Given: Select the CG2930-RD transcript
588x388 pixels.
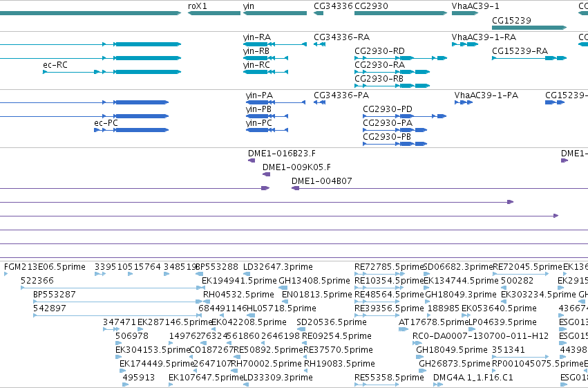Looking at the screenshot, I should [x=401, y=58].
